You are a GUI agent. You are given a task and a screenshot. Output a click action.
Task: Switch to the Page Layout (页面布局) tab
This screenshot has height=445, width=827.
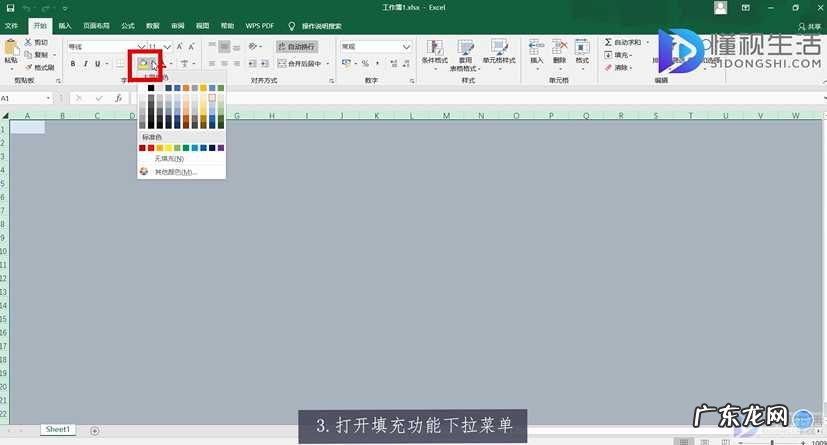click(x=96, y=26)
